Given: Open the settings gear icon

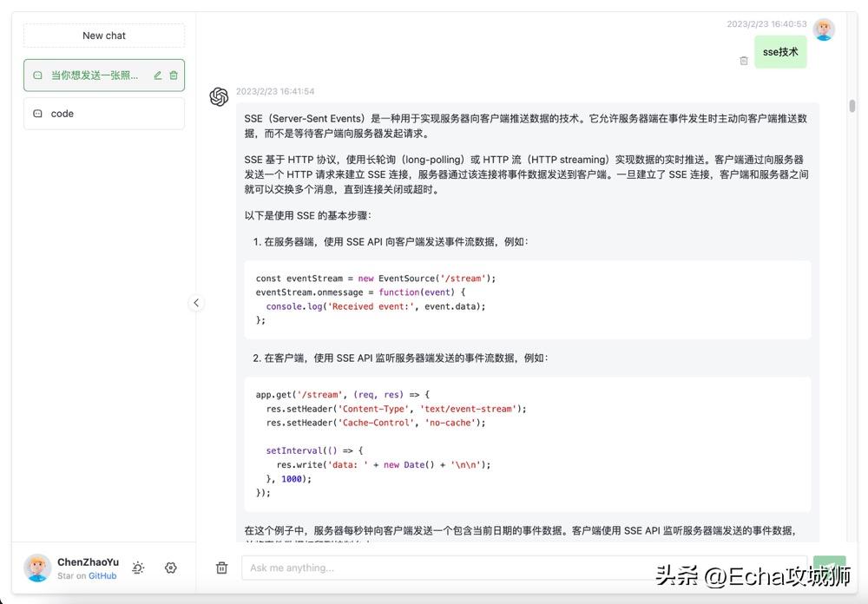Looking at the screenshot, I should click(x=171, y=568).
